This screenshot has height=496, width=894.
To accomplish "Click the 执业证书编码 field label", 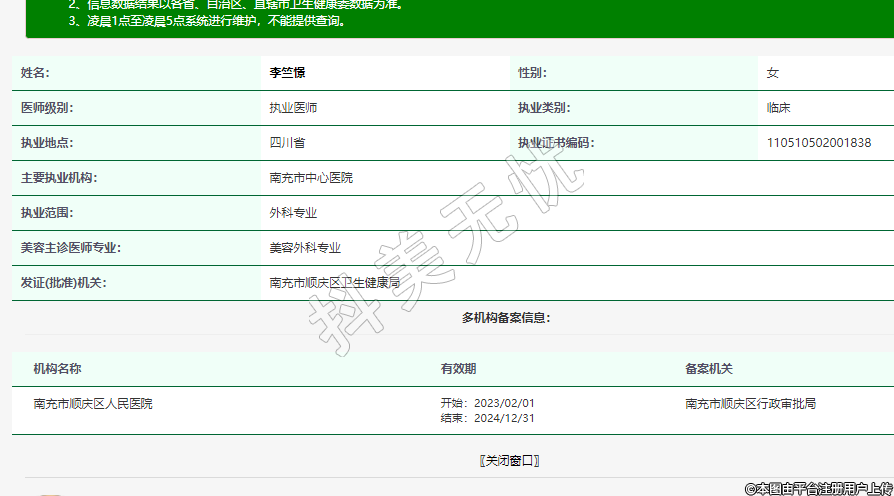I will (x=555, y=143).
